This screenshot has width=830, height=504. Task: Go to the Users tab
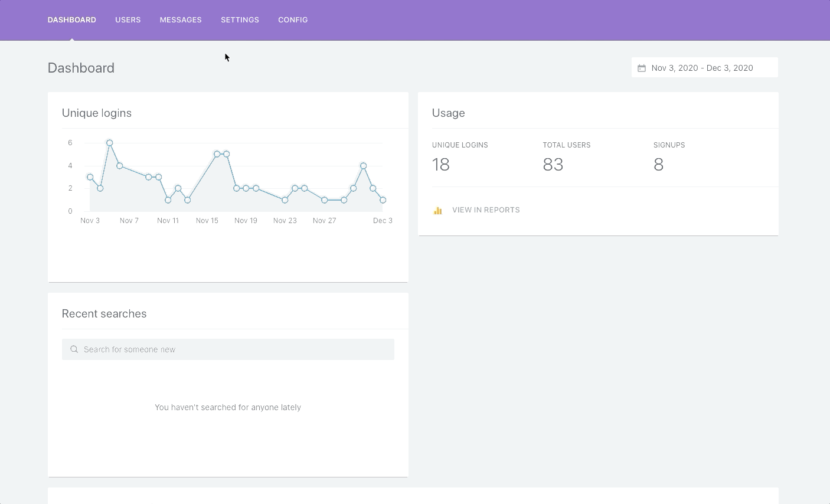click(128, 20)
